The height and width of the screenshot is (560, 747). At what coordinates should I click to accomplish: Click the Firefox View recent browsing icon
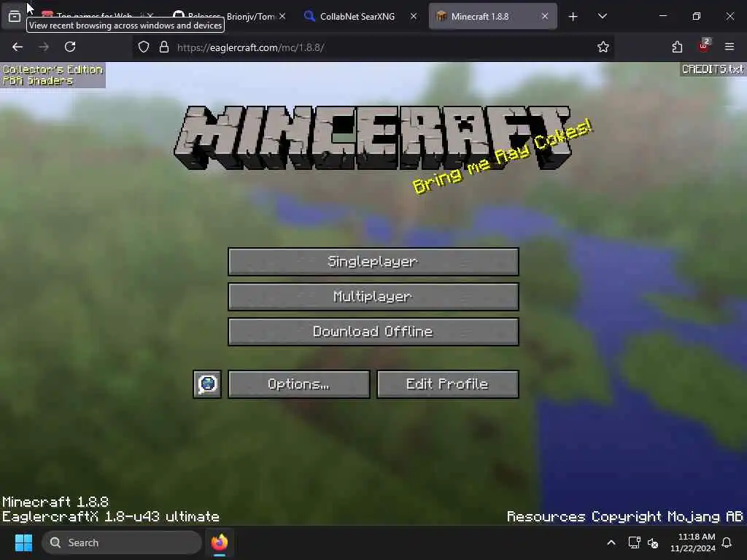[x=15, y=17]
